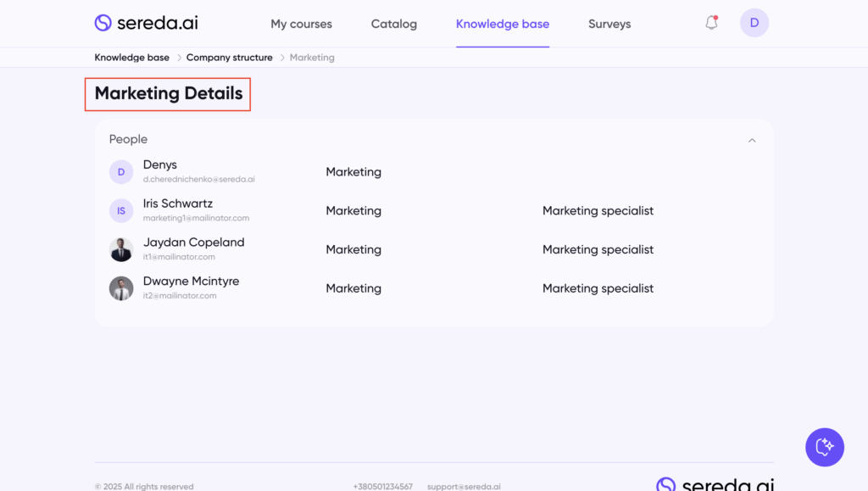This screenshot has height=491, width=868.
Task: Open the user profile avatar menu
Action: pyautogui.click(x=754, y=23)
